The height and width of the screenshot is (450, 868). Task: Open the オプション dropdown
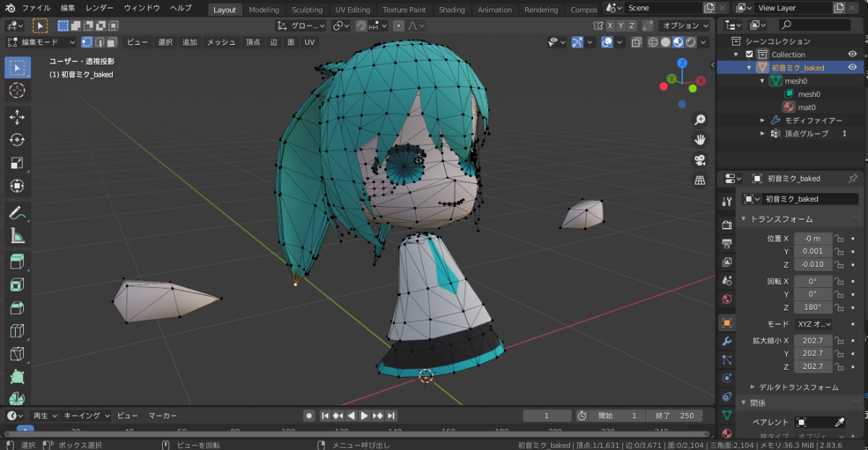[684, 25]
